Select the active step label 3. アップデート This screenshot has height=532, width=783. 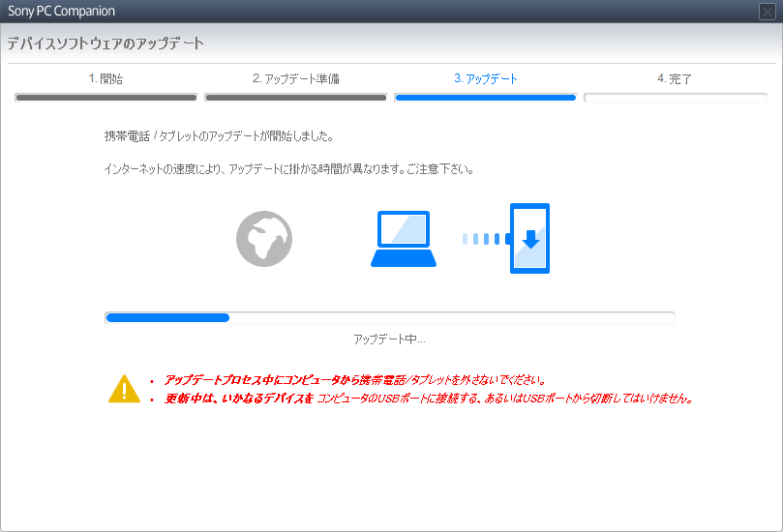pyautogui.click(x=485, y=79)
